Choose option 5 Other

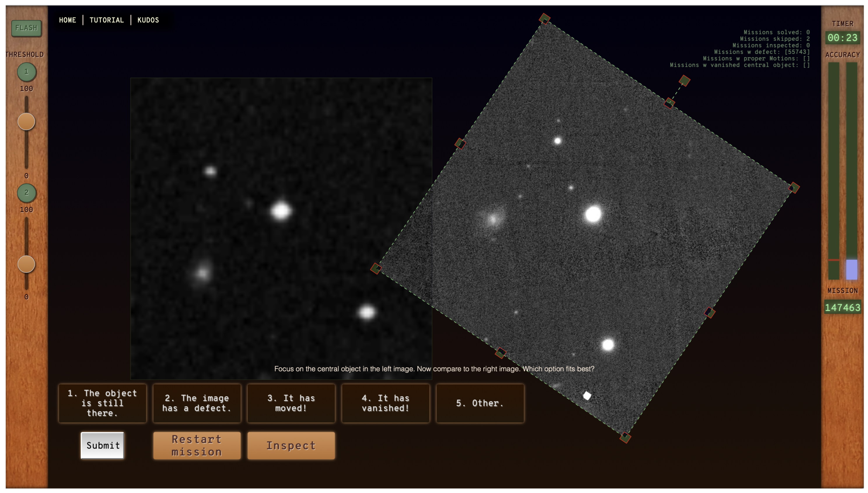(480, 403)
